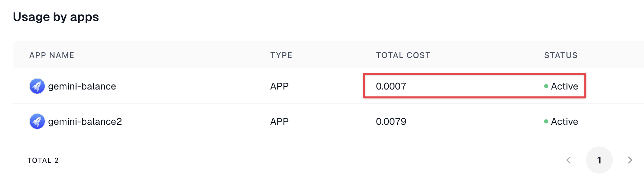Select page 1 in pagination
Image resolution: width=644 pixels, height=177 pixels.
coord(599,160)
